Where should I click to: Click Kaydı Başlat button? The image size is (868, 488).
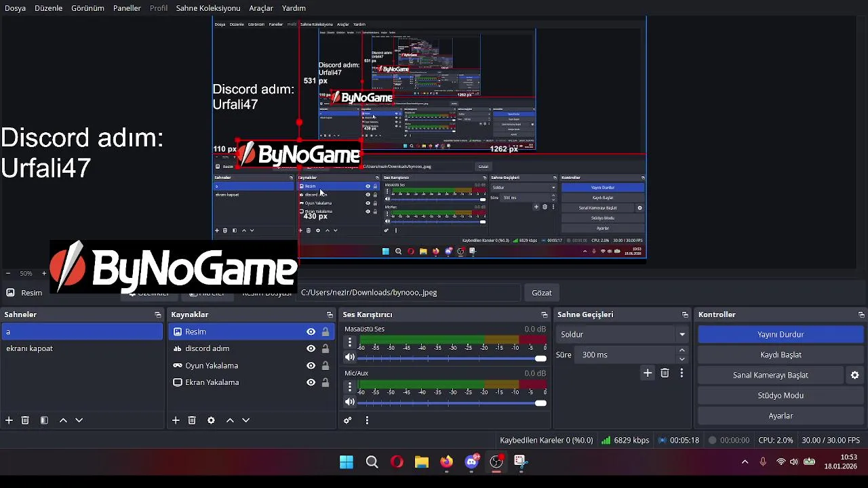[x=781, y=354]
